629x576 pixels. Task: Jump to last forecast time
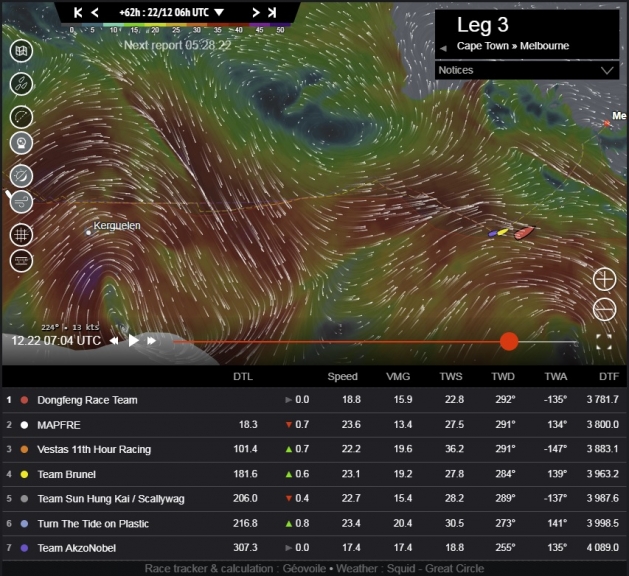pyautogui.click(x=272, y=13)
